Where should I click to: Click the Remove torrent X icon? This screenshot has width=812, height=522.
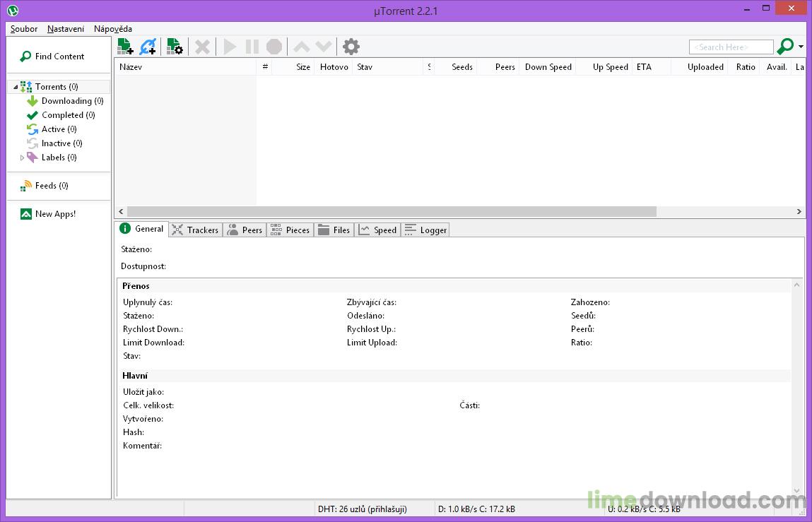pos(203,47)
